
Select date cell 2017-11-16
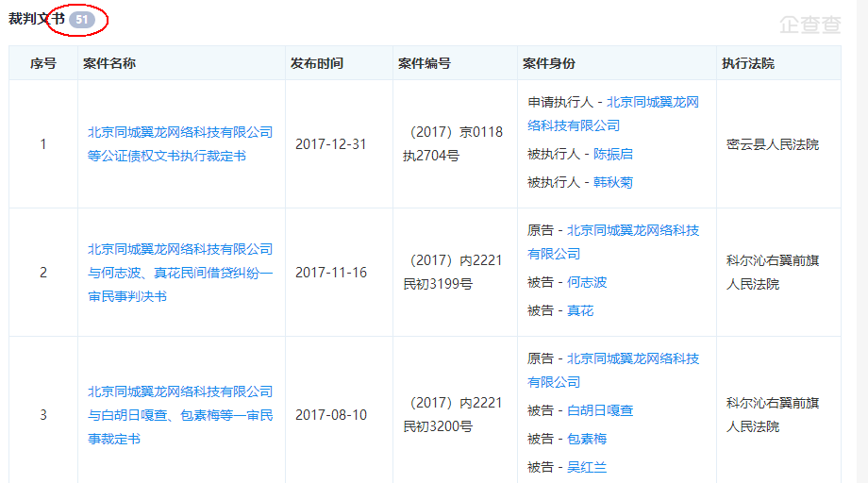point(331,273)
